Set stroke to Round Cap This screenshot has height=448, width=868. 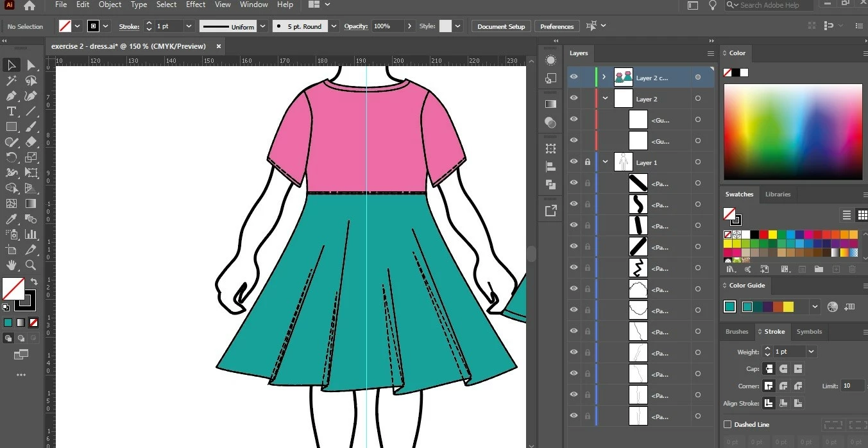coord(783,369)
